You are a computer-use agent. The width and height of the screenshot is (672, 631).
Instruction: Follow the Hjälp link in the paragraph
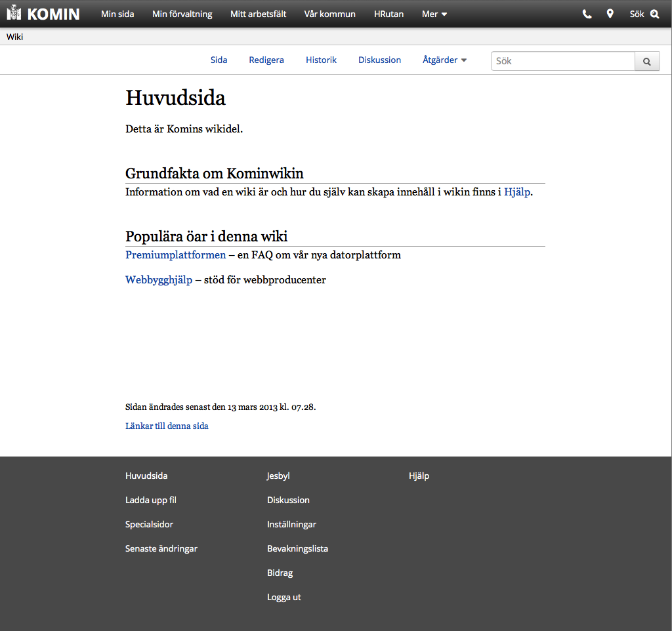[517, 192]
